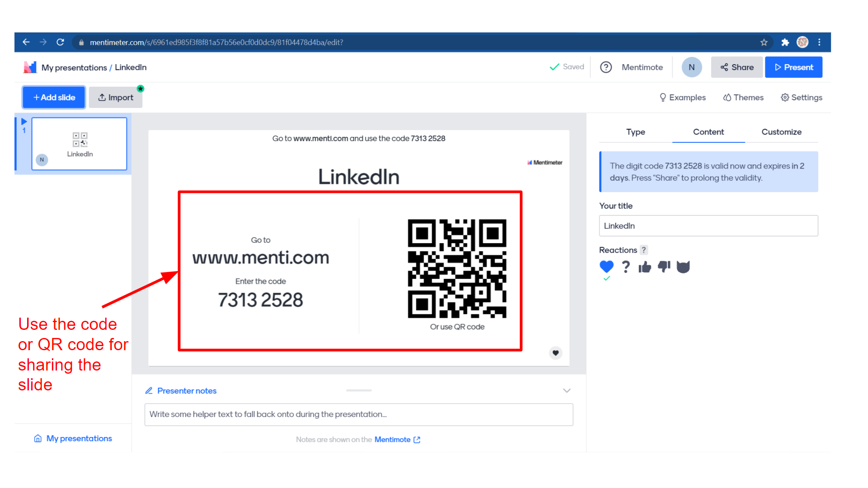Image resolution: width=868 pixels, height=488 pixels.
Task: Bookmark this page with star icon
Action: click(x=764, y=42)
